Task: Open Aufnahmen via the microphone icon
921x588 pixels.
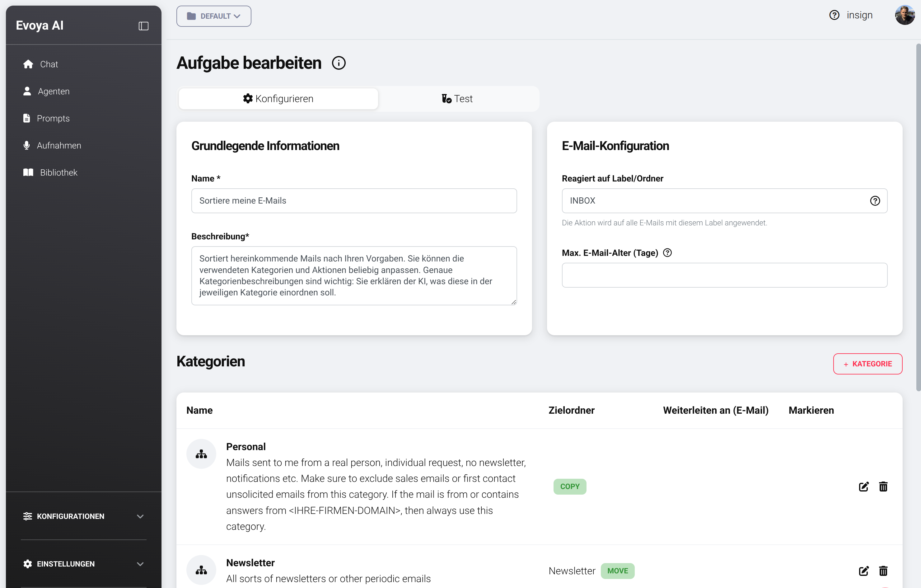Action: point(26,145)
